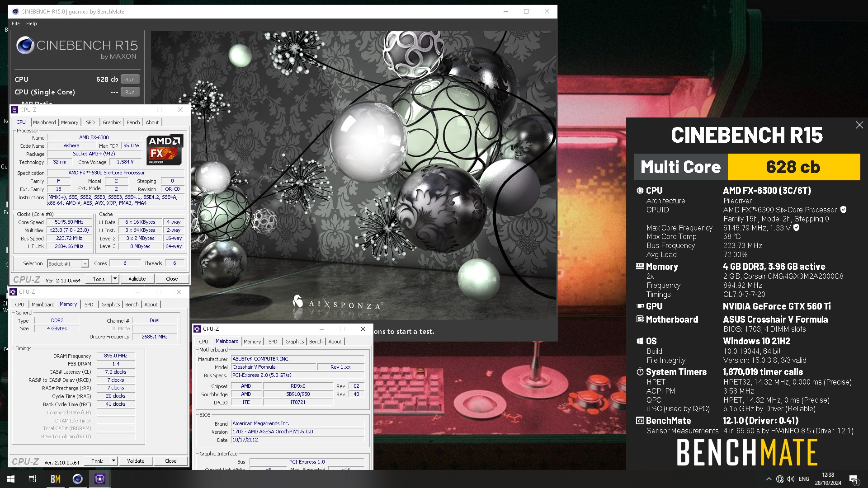Click CPU-Z title icon in Memory window
The image size is (868, 488).
(13, 292)
